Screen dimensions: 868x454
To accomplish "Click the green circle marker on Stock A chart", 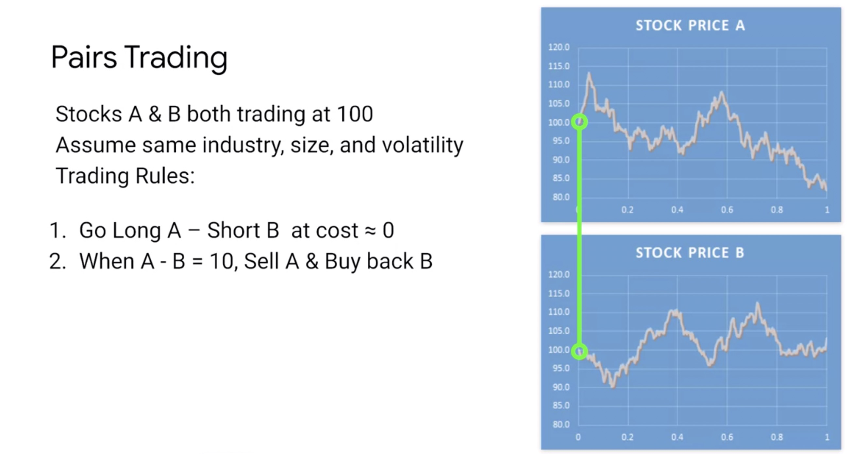I will click(x=579, y=122).
